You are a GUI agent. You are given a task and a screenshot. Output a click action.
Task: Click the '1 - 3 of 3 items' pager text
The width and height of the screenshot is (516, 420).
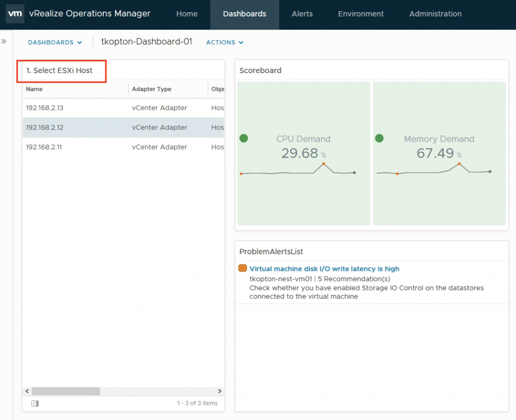coord(198,403)
